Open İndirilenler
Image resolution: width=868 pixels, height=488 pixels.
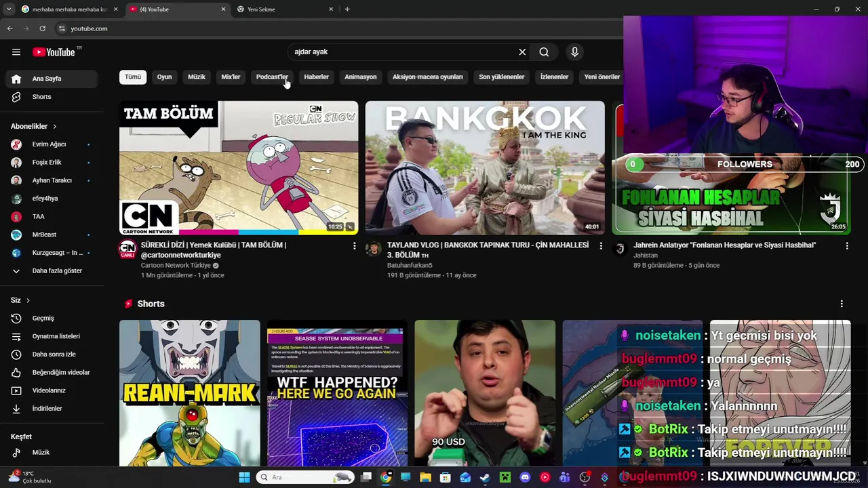pyautogui.click(x=53, y=408)
